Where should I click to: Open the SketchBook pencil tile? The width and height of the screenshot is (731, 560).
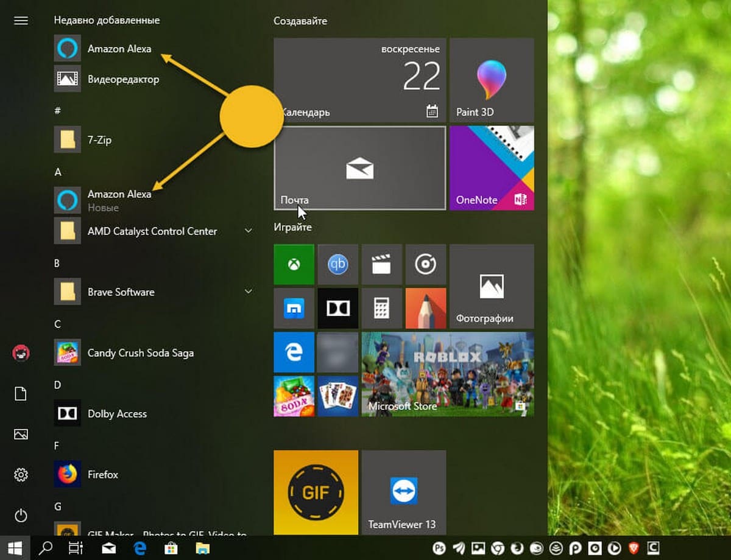[426, 308]
